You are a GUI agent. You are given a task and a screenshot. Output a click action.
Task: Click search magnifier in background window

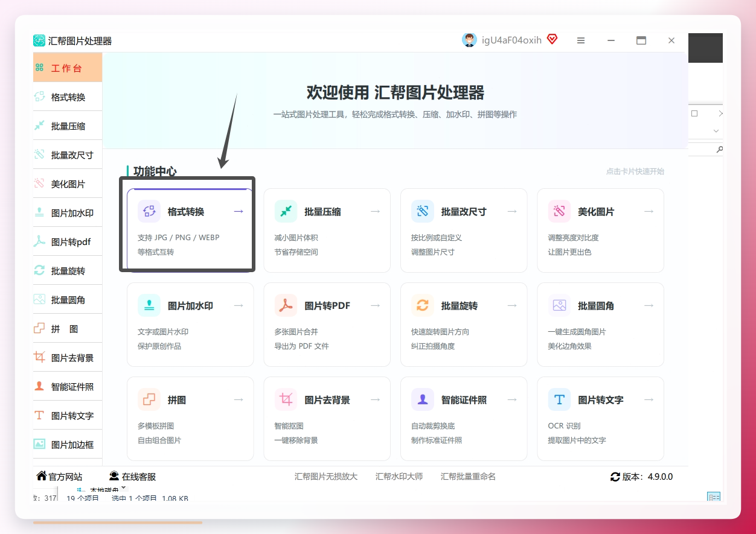click(x=719, y=149)
